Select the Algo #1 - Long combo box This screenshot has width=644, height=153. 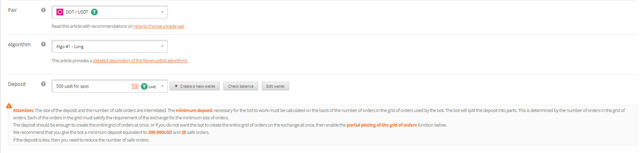[x=110, y=46]
